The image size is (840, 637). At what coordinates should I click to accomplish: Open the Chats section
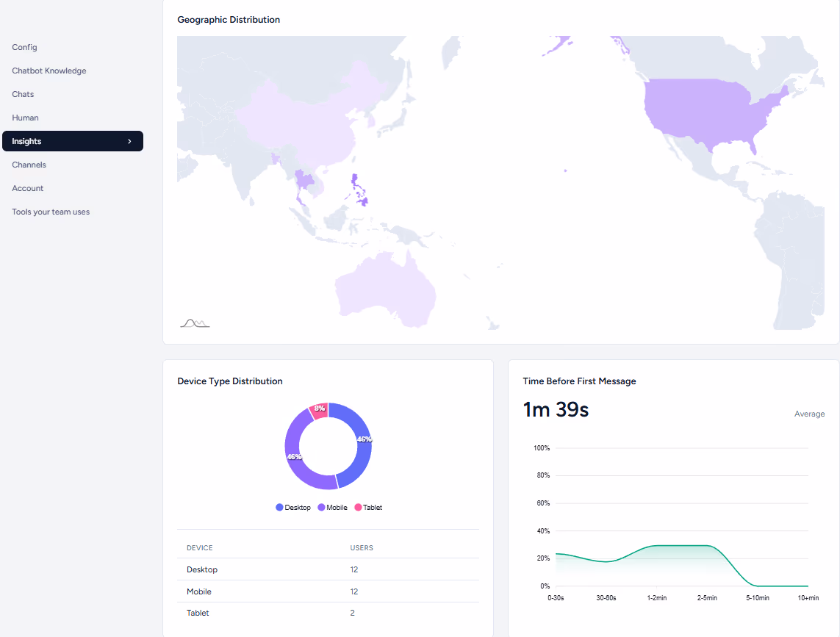click(x=22, y=94)
